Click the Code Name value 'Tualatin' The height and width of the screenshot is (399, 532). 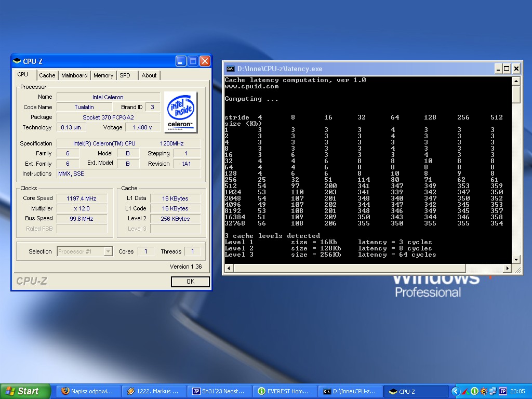pyautogui.click(x=84, y=107)
